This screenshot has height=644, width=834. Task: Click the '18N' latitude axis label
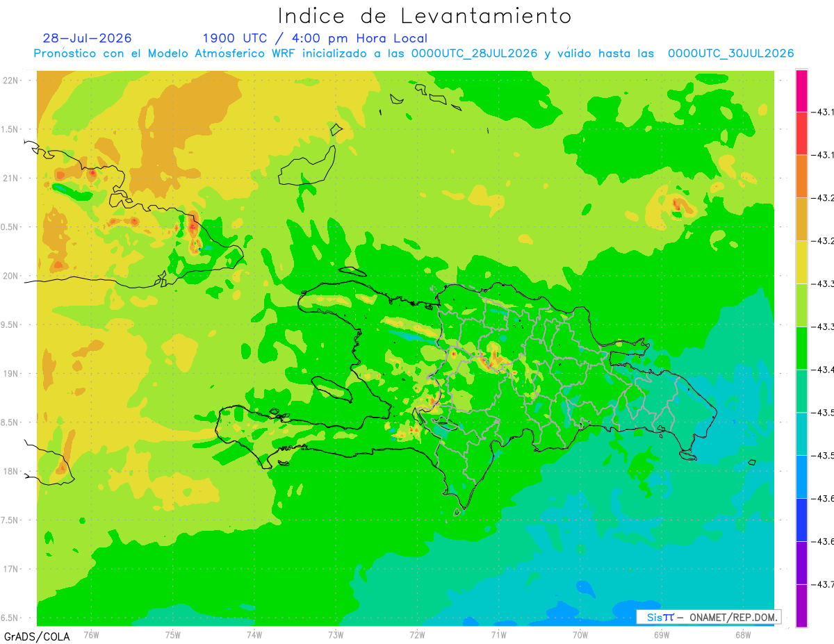click(10, 471)
